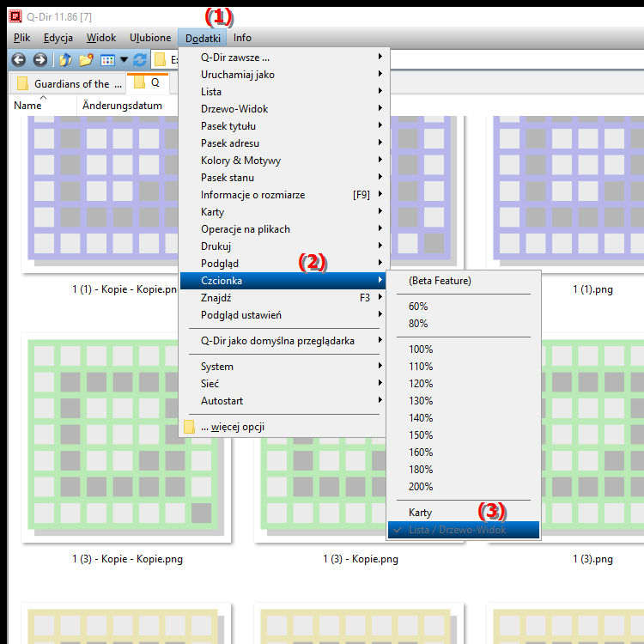Set font size to 130%
This screenshot has width=644, height=644.
pyautogui.click(x=464, y=401)
